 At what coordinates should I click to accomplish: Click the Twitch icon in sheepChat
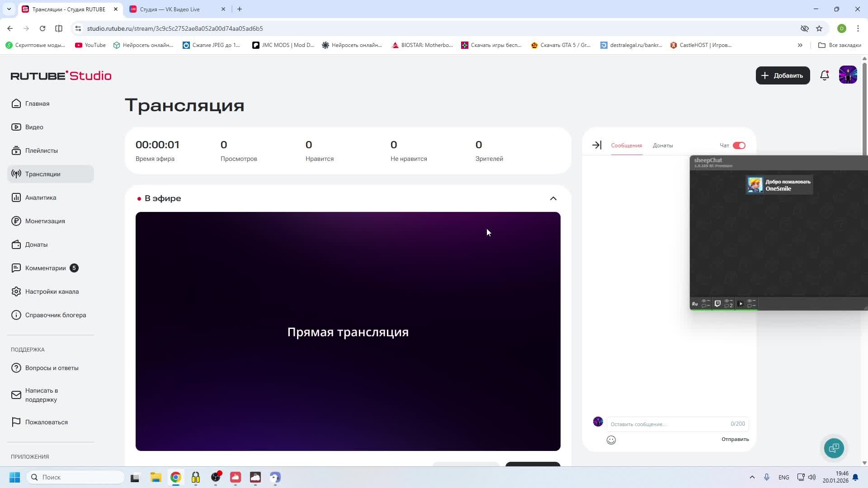(717, 304)
